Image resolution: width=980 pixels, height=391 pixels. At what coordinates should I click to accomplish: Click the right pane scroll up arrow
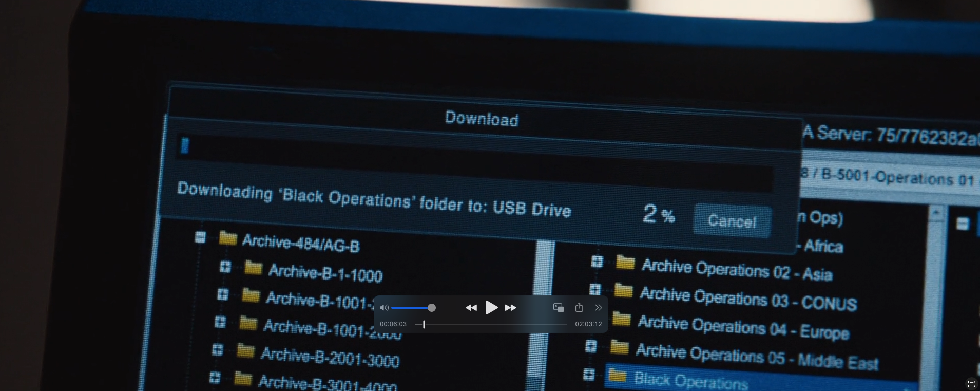tap(936, 212)
